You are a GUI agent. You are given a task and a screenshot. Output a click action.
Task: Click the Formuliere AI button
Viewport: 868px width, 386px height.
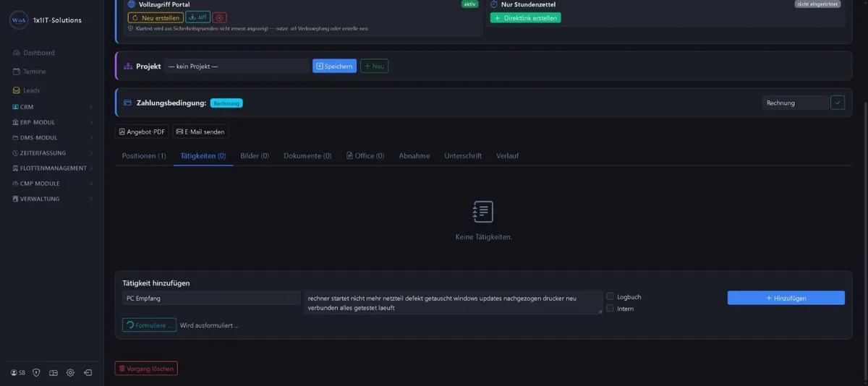tap(149, 325)
